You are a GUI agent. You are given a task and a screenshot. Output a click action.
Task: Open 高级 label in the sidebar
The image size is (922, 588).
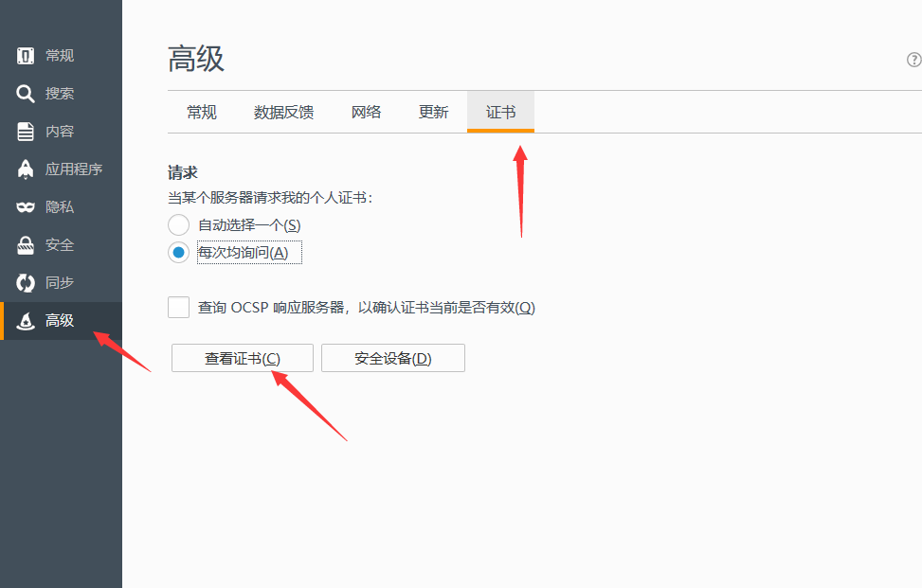60,321
